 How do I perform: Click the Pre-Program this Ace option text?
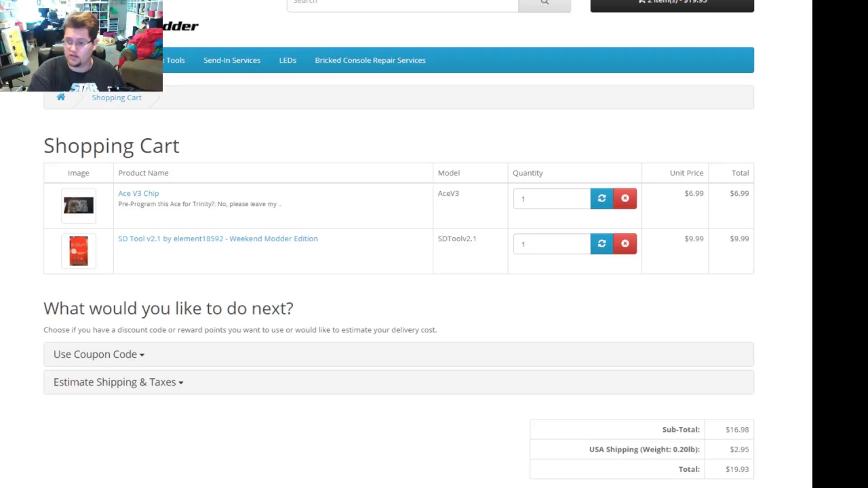pos(199,204)
